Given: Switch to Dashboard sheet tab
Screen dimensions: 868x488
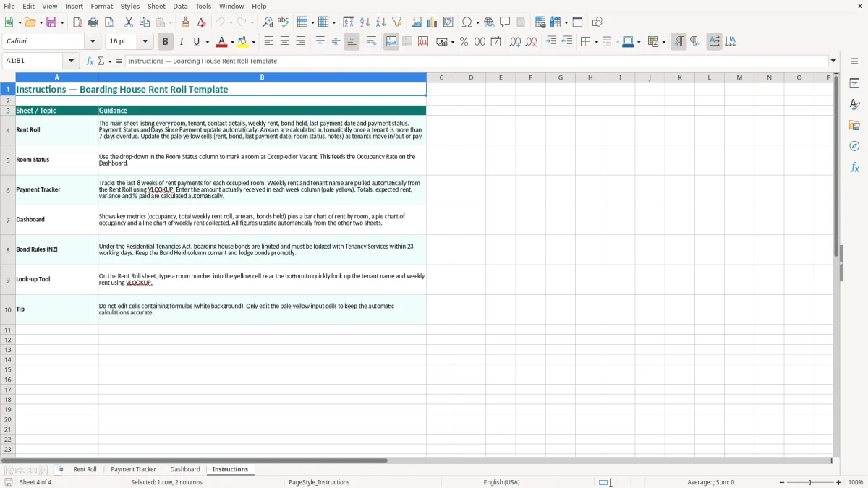Looking at the screenshot, I should (185, 469).
